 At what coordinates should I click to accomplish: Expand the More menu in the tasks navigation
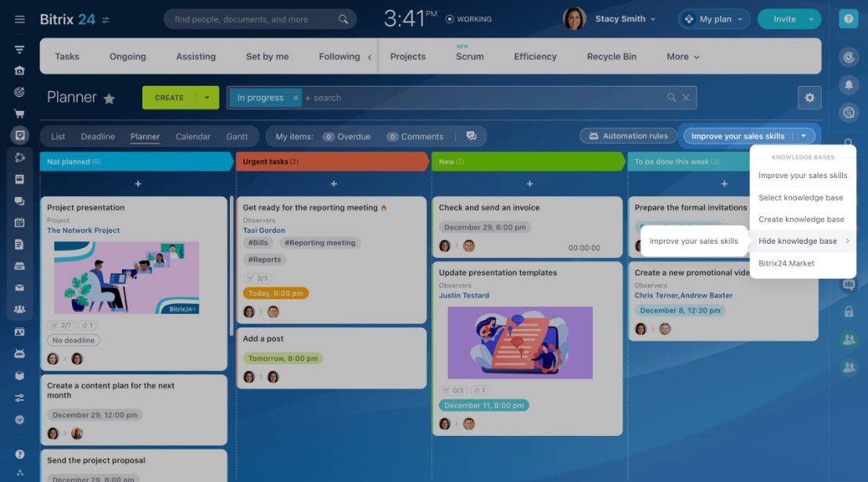(x=683, y=56)
